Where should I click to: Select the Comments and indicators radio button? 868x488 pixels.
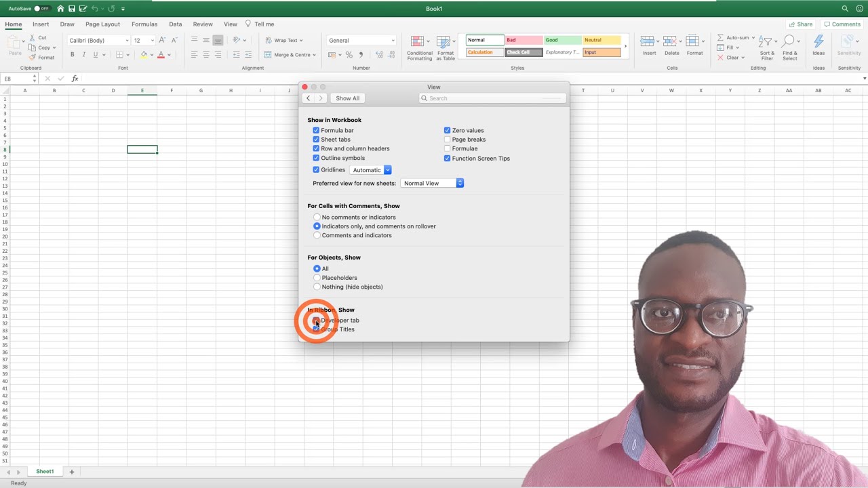click(x=317, y=235)
